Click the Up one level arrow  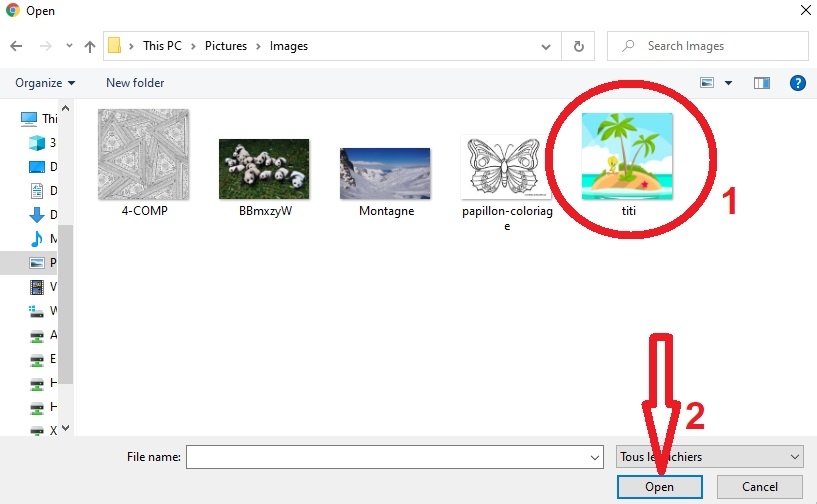90,46
